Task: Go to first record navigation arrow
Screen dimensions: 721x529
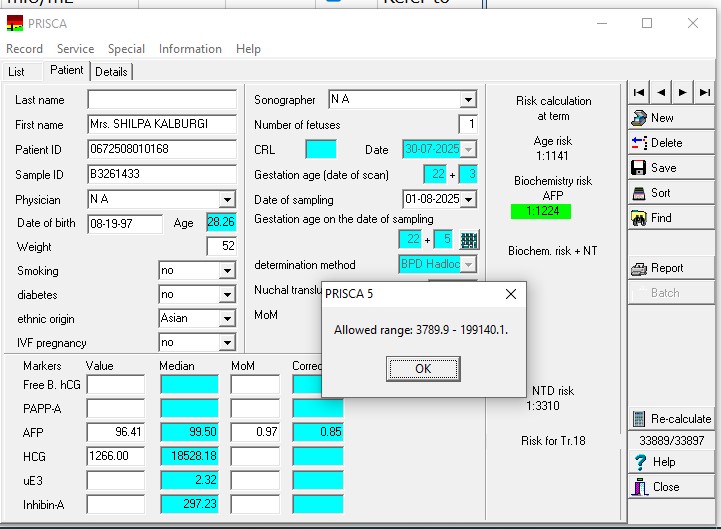Action: point(639,92)
